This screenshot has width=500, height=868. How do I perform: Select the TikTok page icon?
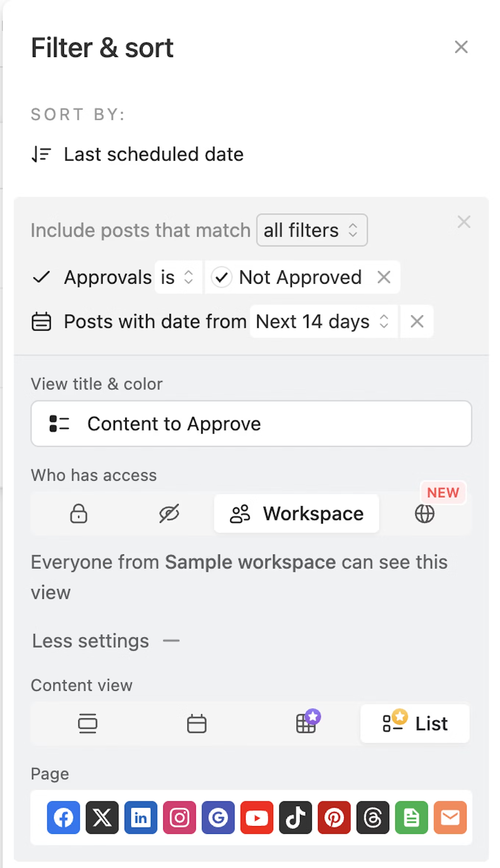tap(295, 817)
